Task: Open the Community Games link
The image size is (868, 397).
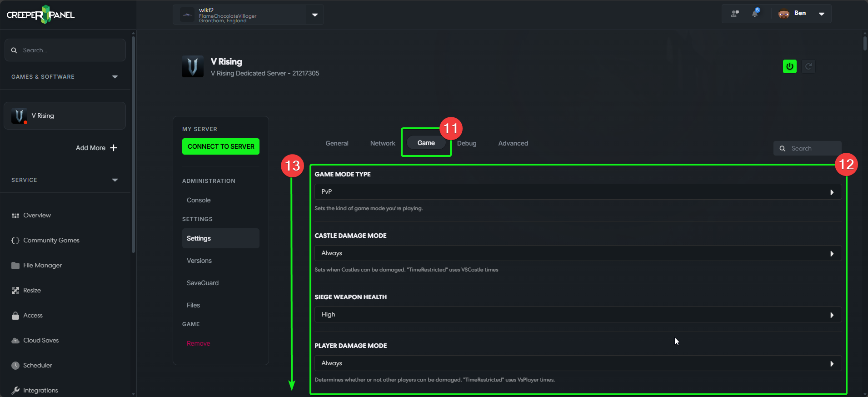Action: tap(51, 241)
